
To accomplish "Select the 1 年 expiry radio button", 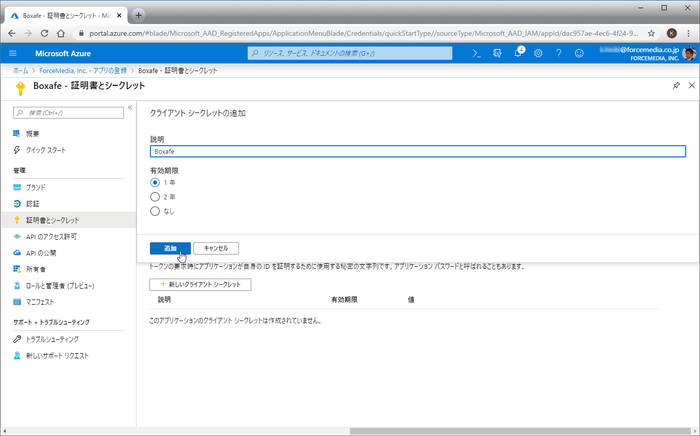I will click(155, 183).
